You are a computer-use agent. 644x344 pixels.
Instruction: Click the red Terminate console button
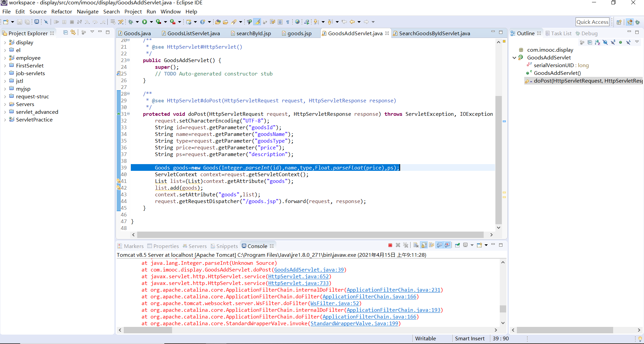point(390,245)
